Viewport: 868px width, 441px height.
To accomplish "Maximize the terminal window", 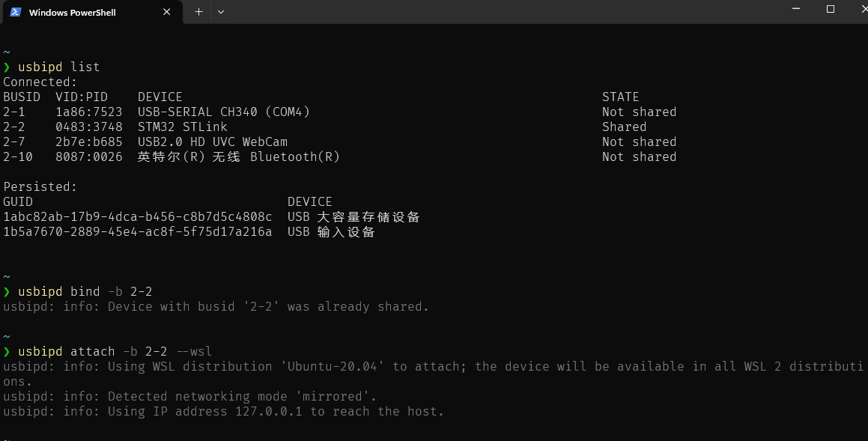I will pos(830,9).
